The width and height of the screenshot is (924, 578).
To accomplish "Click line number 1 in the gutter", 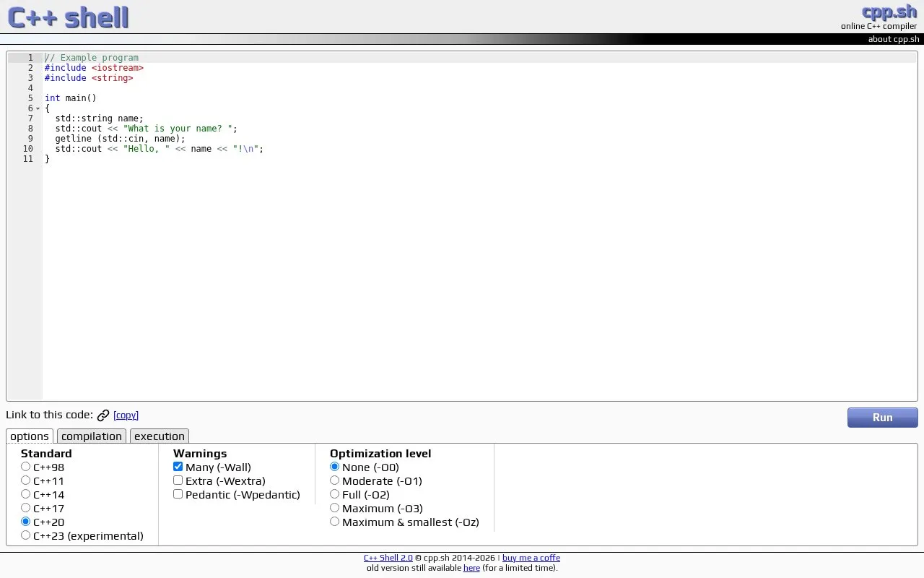I will pyautogui.click(x=30, y=58).
